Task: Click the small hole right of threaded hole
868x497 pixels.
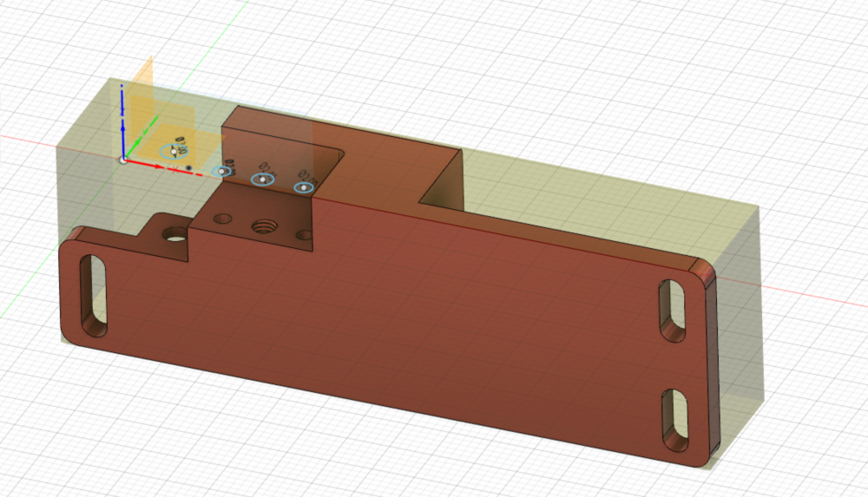Action: [x=303, y=234]
